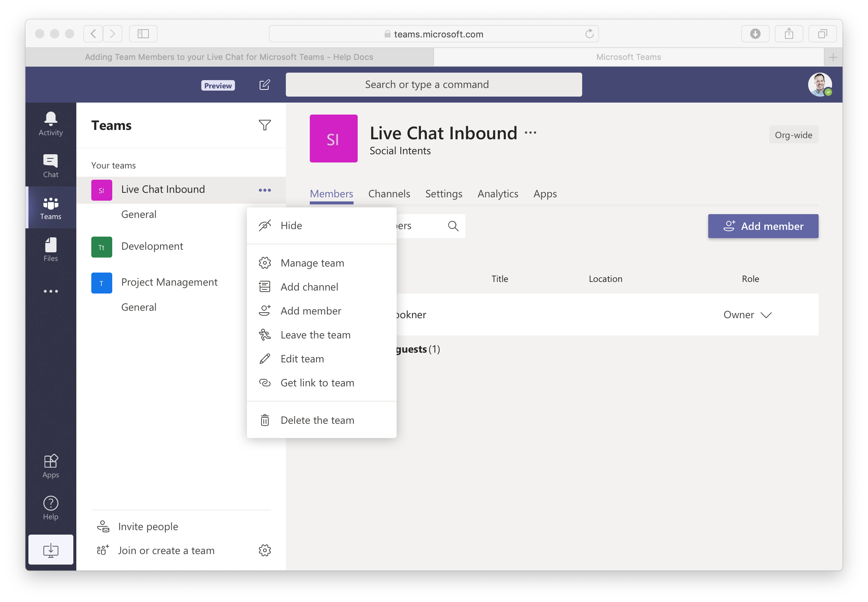Expand the Owner role dropdown
The width and height of the screenshot is (868, 602).
click(x=766, y=315)
